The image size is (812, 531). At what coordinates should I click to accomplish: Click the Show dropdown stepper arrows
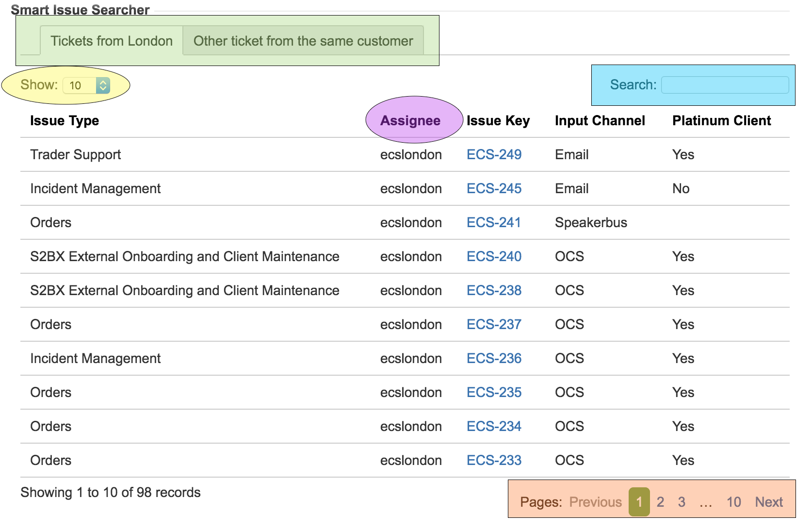(102, 85)
